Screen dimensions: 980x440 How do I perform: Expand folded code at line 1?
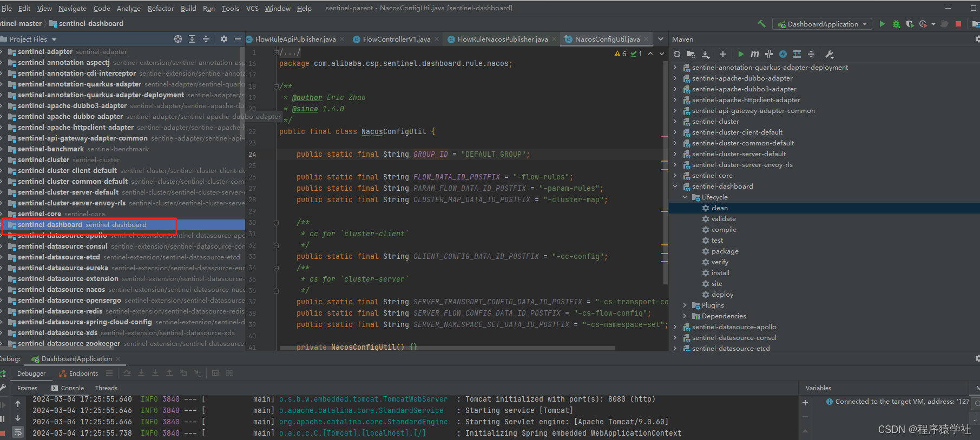[x=277, y=52]
